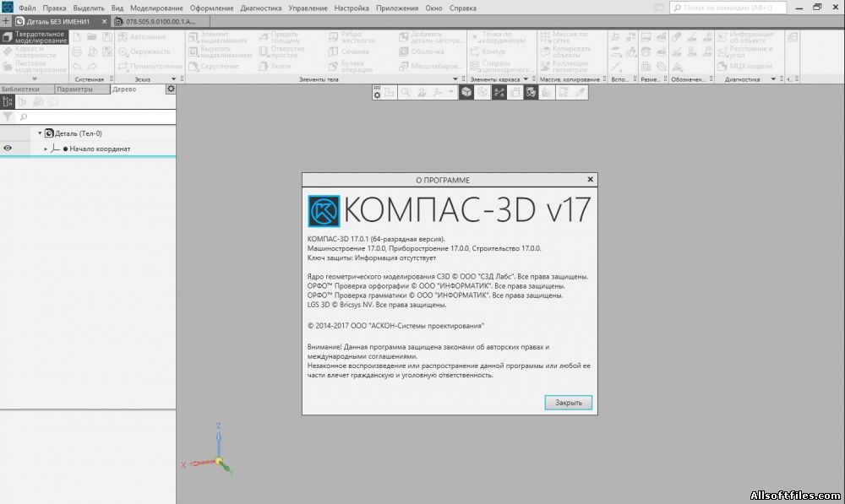Open view toolbar settings gear icon
Screen dimensions: 845x504
[377, 93]
